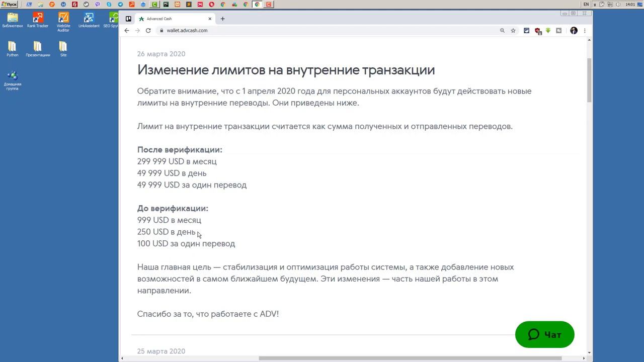Open the green download arrow extension

(548, 31)
